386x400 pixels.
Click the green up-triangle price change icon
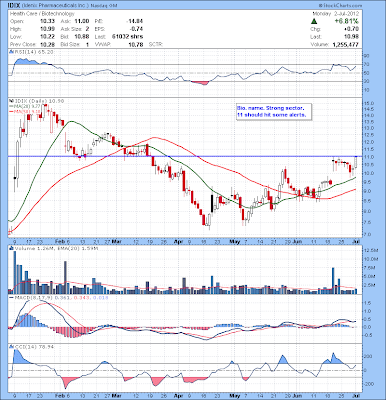[x=313, y=22]
